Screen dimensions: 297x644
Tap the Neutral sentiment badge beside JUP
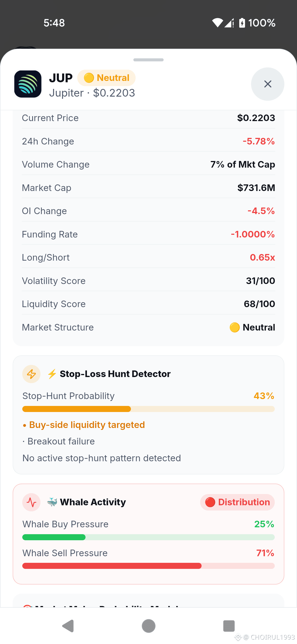tap(106, 78)
